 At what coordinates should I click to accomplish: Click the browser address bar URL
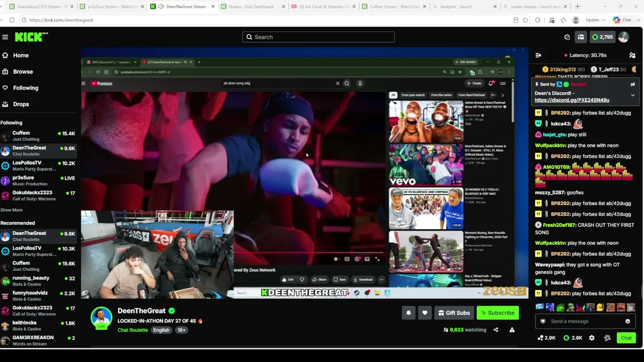point(61,20)
